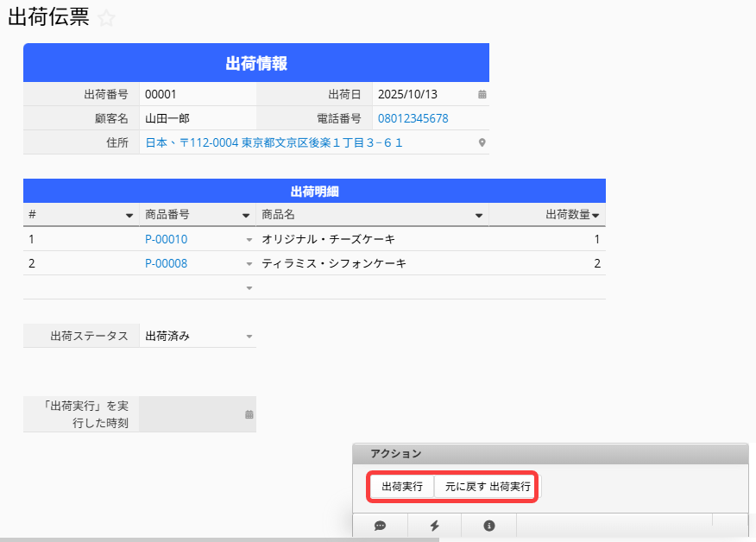
Task: Click the lightning bolt workflow icon
Action: (x=434, y=525)
